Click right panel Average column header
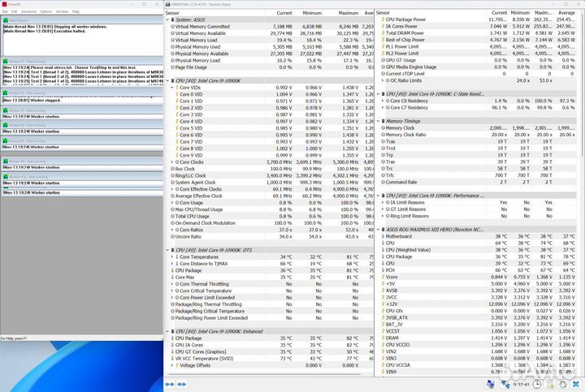 point(565,13)
